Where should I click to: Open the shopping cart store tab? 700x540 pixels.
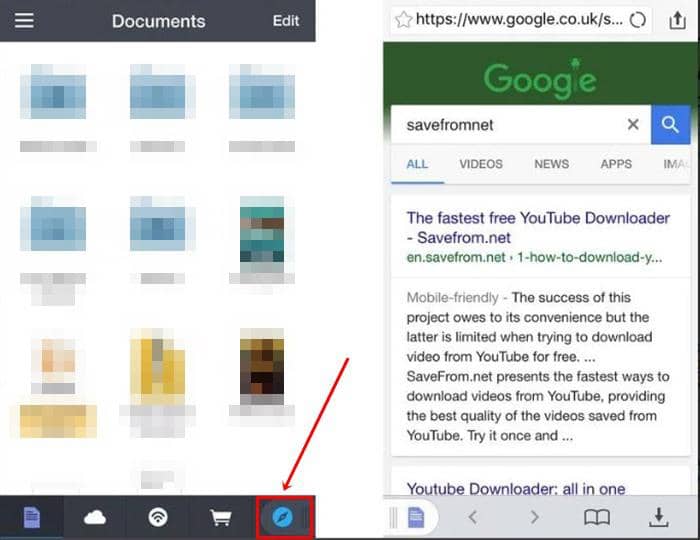[221, 518]
